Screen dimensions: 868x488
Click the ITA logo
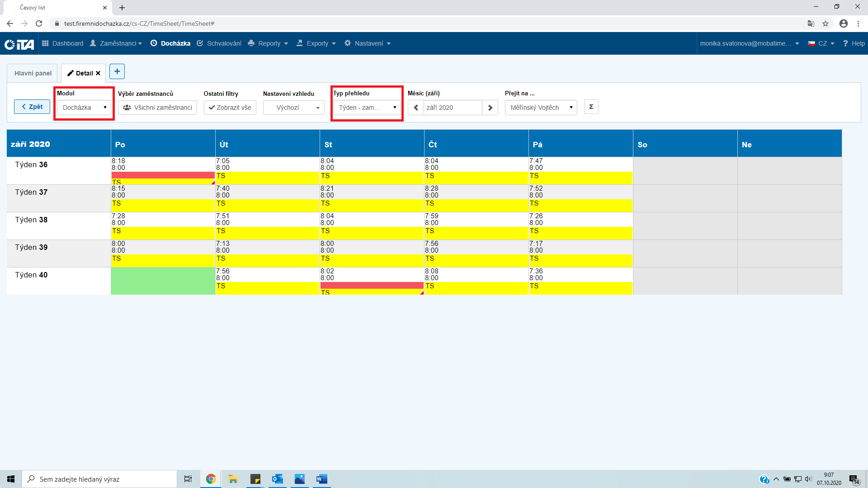(x=19, y=44)
